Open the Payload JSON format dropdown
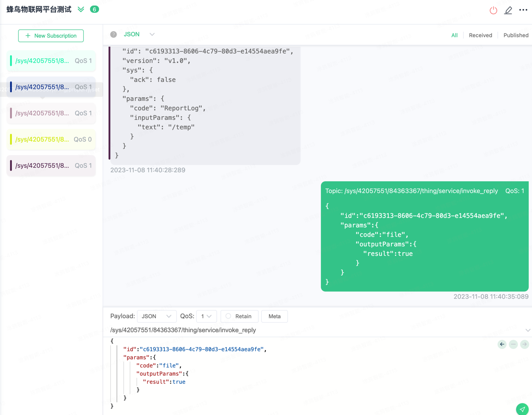532x415 pixels. coord(156,316)
